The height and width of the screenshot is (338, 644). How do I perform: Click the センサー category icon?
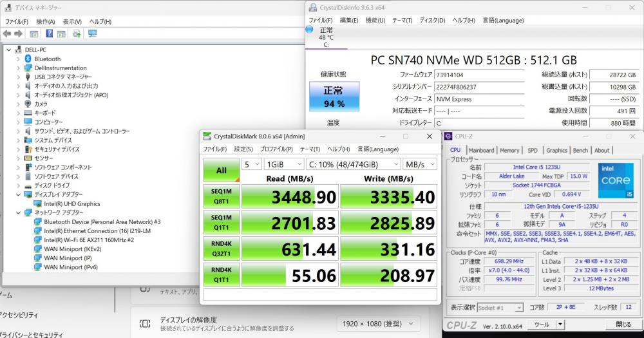tap(28, 158)
